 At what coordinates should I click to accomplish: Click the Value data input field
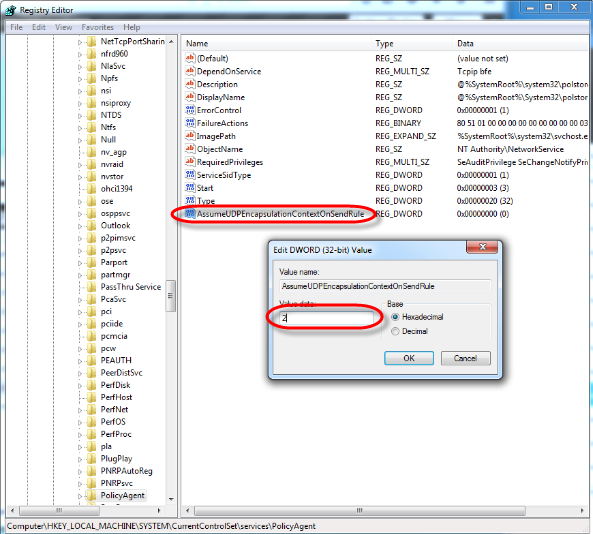coord(326,318)
